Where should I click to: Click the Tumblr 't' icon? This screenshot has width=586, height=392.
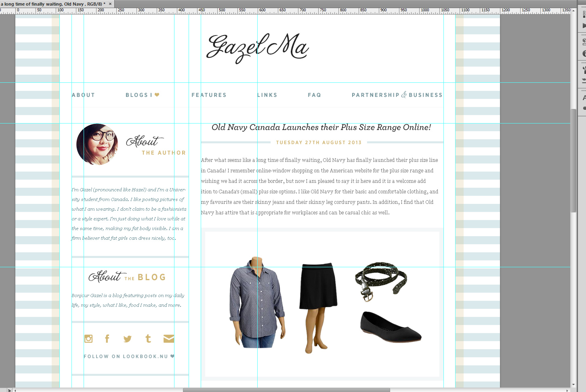[x=148, y=339]
